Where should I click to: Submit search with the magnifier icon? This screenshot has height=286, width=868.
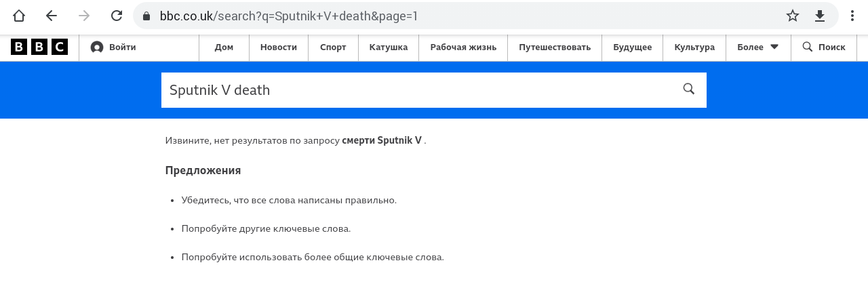click(689, 89)
